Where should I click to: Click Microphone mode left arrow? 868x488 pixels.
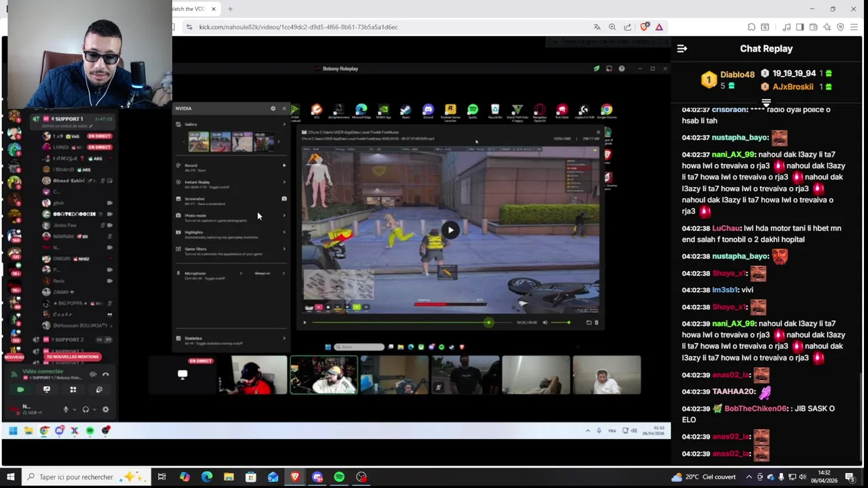[241, 273]
